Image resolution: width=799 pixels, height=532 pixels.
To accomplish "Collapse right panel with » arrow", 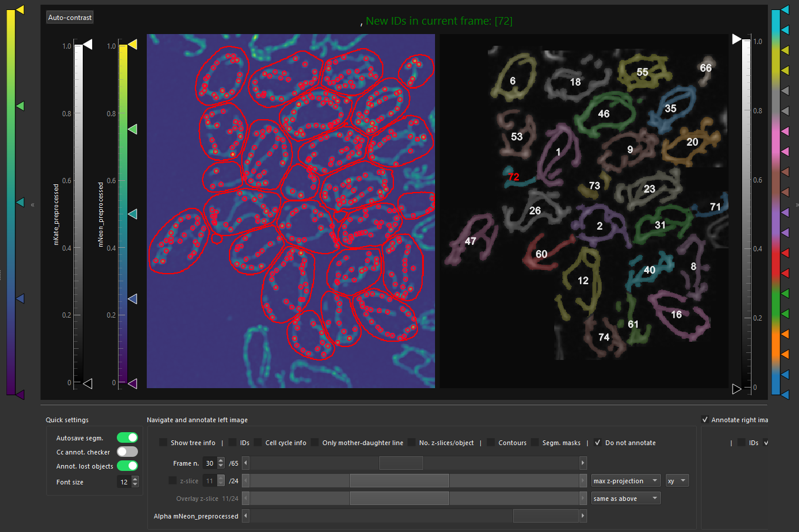I will (x=797, y=205).
